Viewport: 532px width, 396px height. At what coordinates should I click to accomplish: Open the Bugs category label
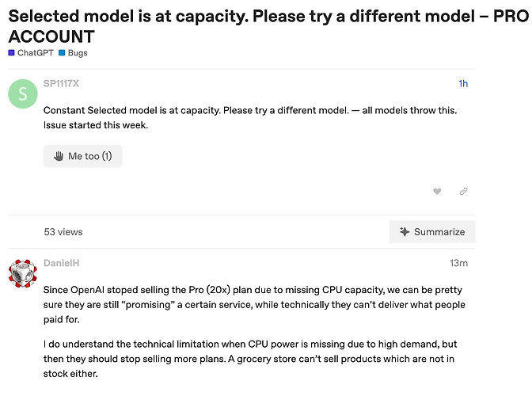tap(78, 53)
